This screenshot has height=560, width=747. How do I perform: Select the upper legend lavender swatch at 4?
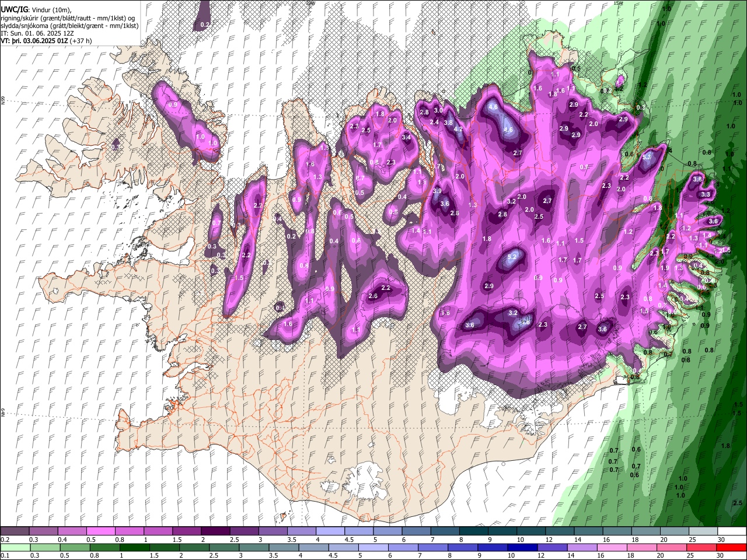pos(330,531)
